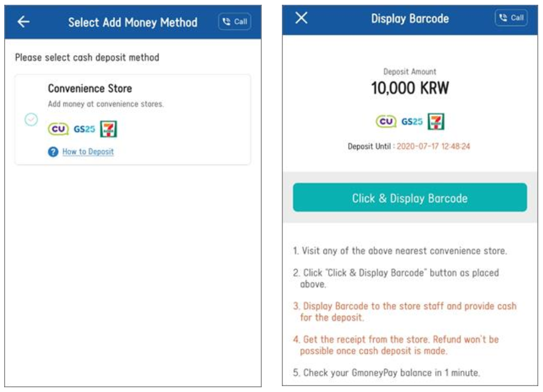Click the 10,000 KRW deposit amount
543x392 pixels.
pos(410,89)
